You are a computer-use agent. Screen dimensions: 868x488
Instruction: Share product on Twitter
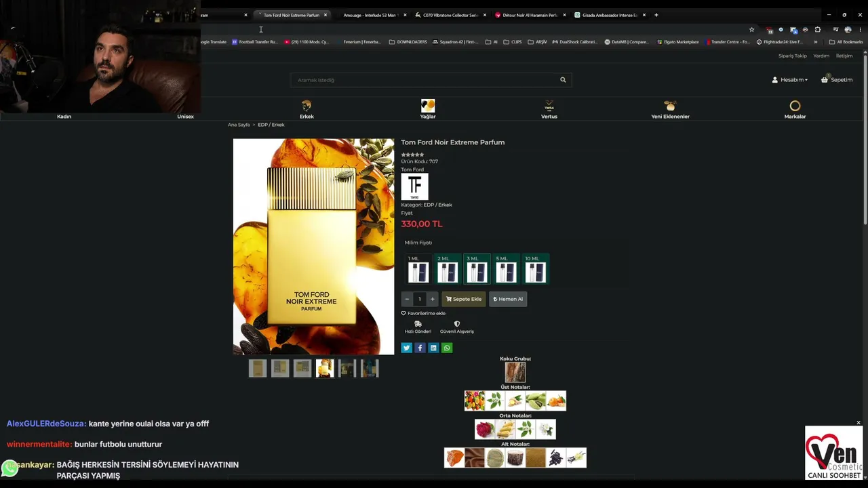pyautogui.click(x=406, y=348)
